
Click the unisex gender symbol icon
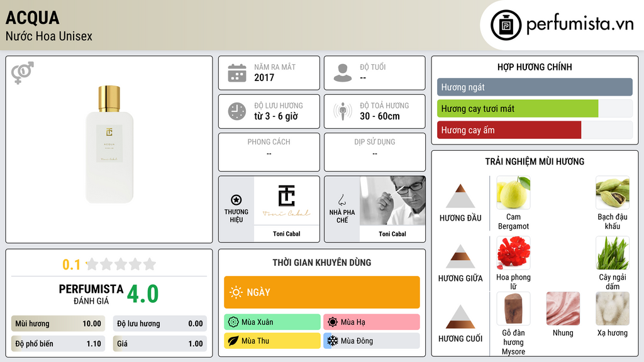(x=23, y=73)
